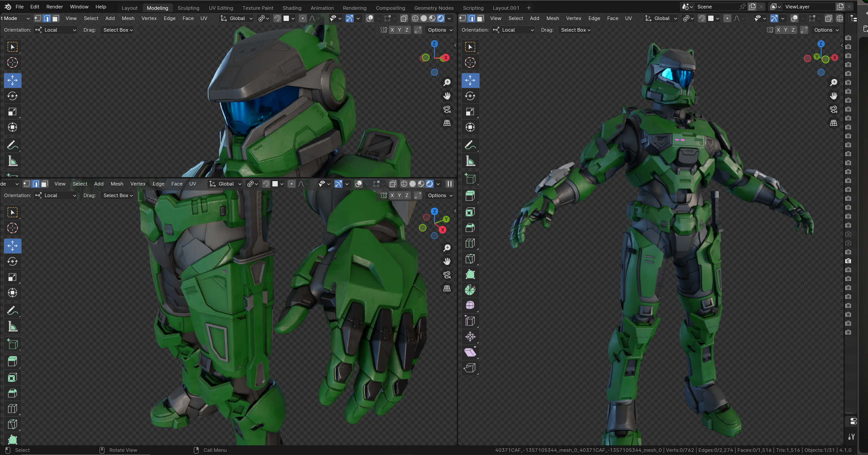The height and width of the screenshot is (455, 868).
Task: Open Drag Select Box dropdown in bottom-left viewport
Action: click(118, 195)
